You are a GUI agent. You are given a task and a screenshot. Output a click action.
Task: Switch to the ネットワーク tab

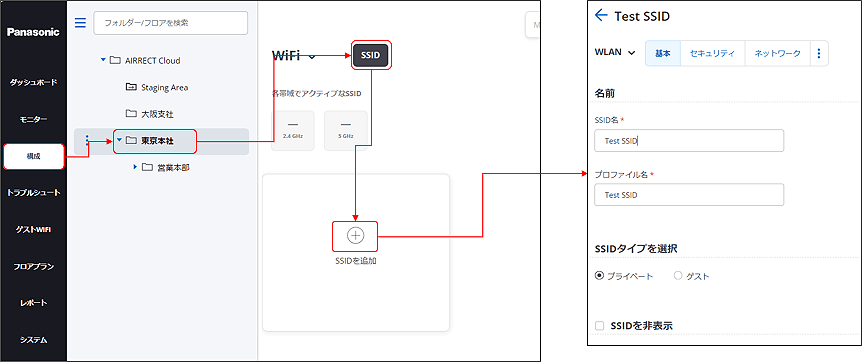777,53
